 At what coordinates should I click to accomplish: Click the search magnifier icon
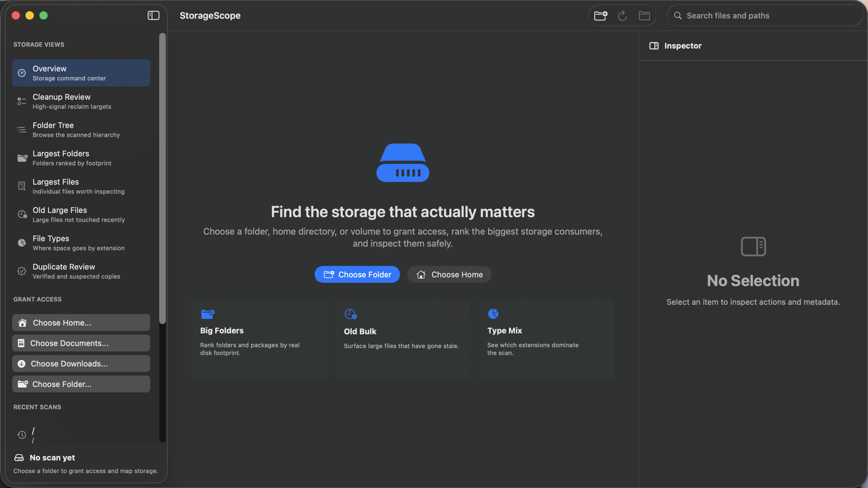pyautogui.click(x=678, y=16)
